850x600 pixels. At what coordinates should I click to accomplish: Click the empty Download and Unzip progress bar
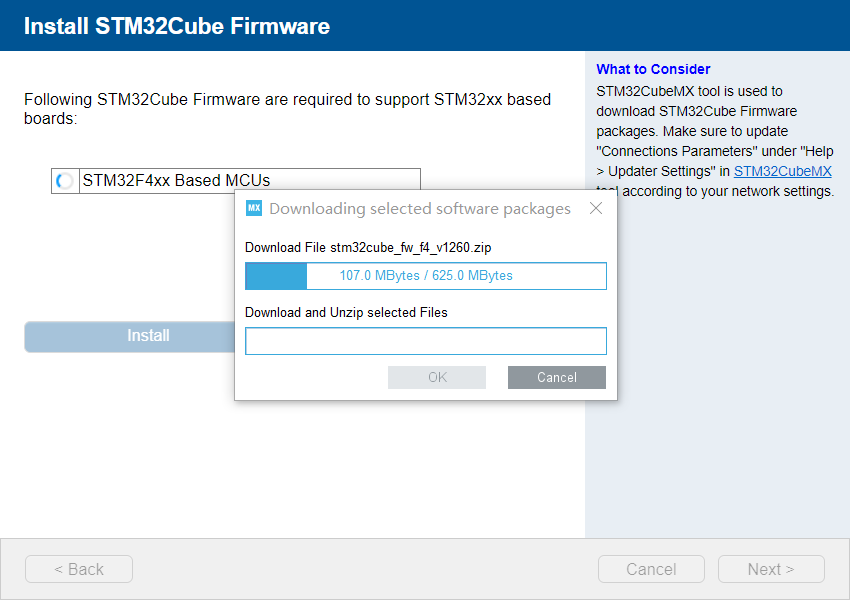pyautogui.click(x=426, y=341)
